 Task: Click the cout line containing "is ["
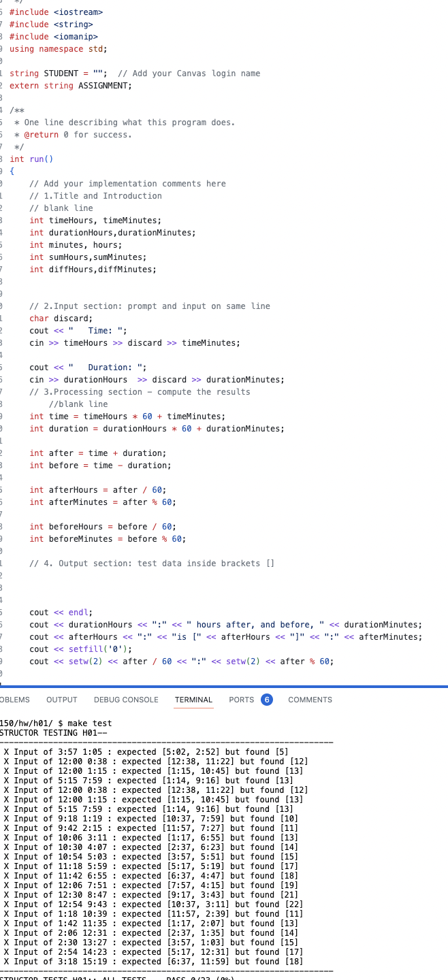tap(225, 637)
